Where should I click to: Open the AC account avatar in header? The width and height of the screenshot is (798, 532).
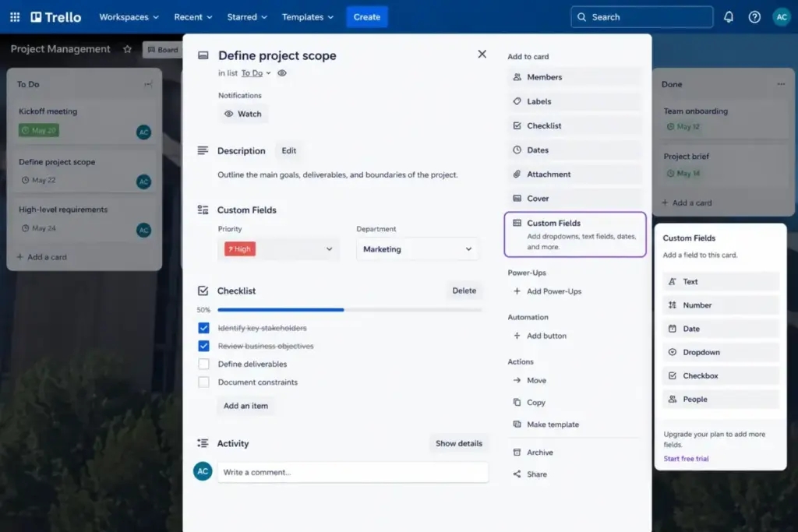coord(781,17)
